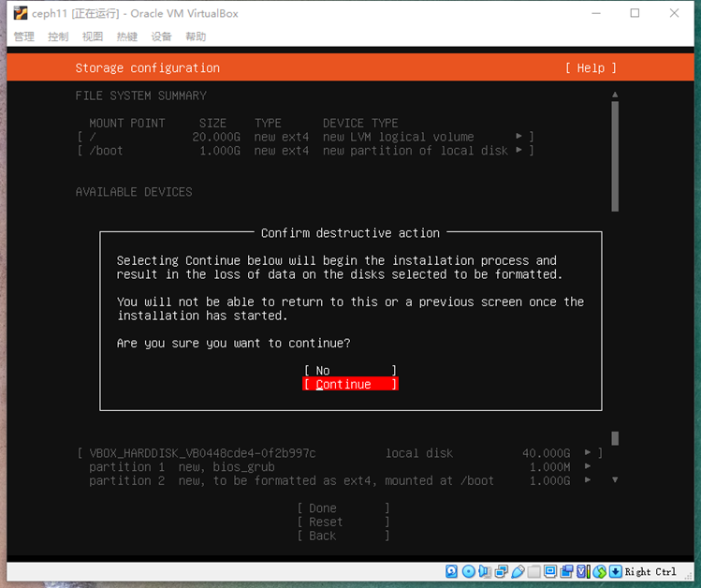Select the / mount point row
This screenshot has width=701, height=588.
coord(305,137)
